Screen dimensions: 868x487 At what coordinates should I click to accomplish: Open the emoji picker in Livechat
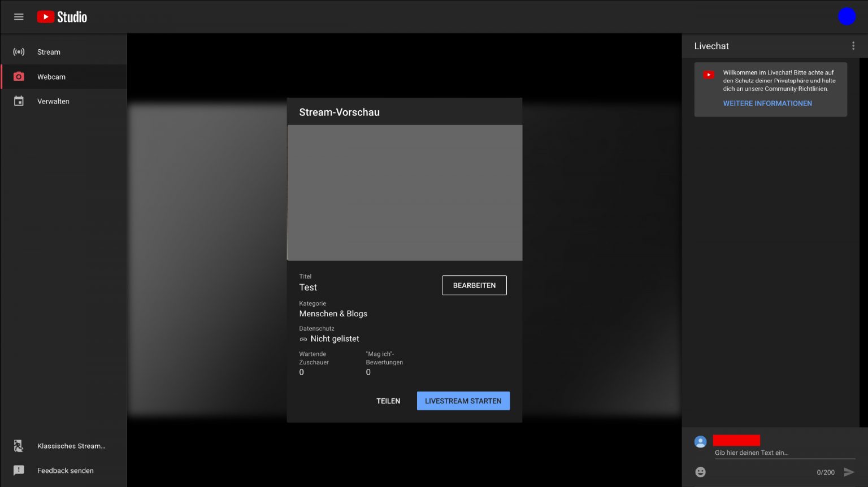tap(700, 472)
